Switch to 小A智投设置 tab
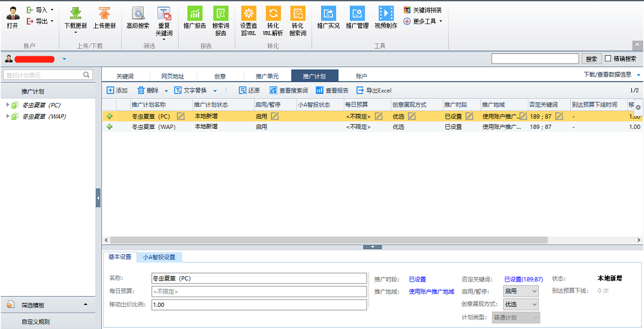Screen dimensions: 644x329 point(159,257)
